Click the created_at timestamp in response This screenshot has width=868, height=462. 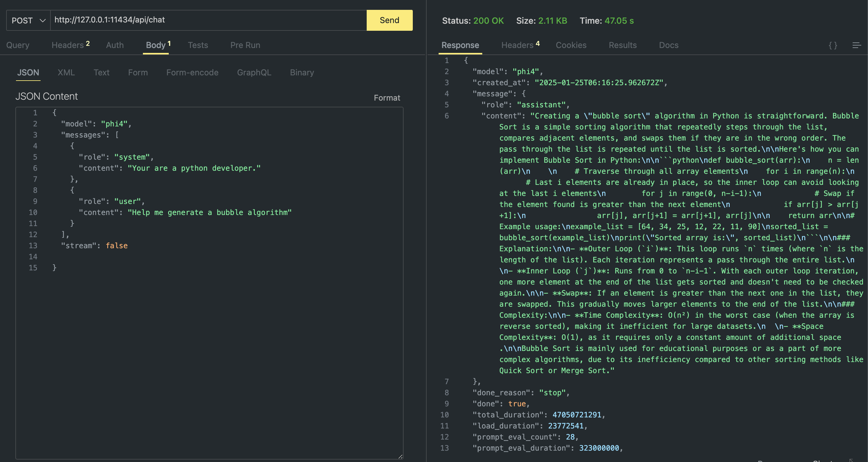point(599,83)
